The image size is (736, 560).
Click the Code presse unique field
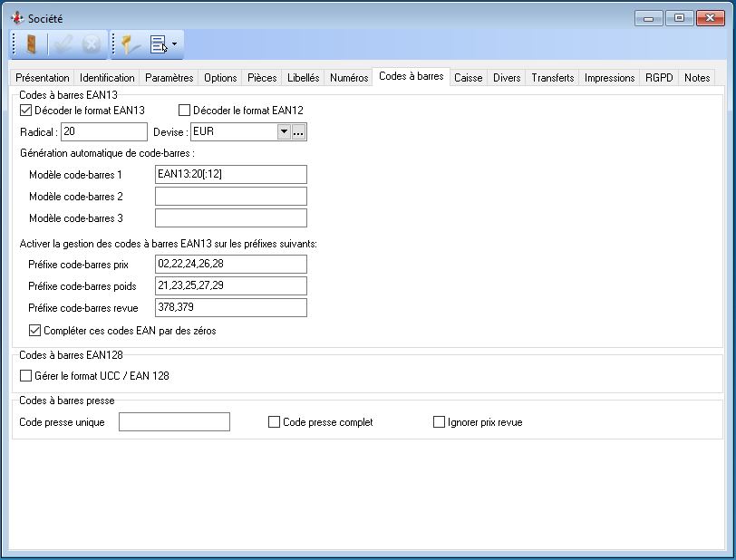pos(174,422)
